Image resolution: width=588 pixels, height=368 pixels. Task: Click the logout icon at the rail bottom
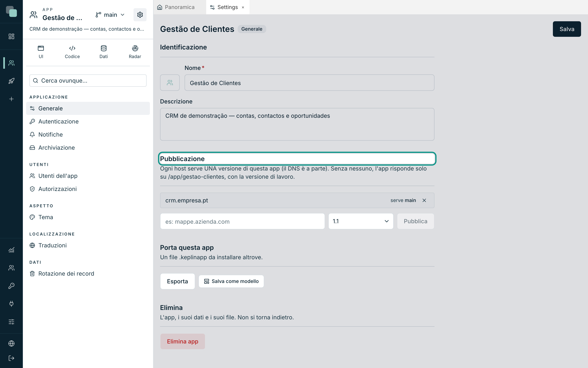(11, 358)
